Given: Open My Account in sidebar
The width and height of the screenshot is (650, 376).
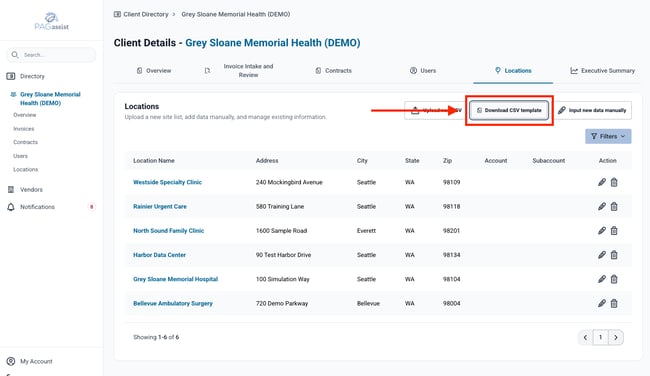Looking at the screenshot, I should click(36, 361).
